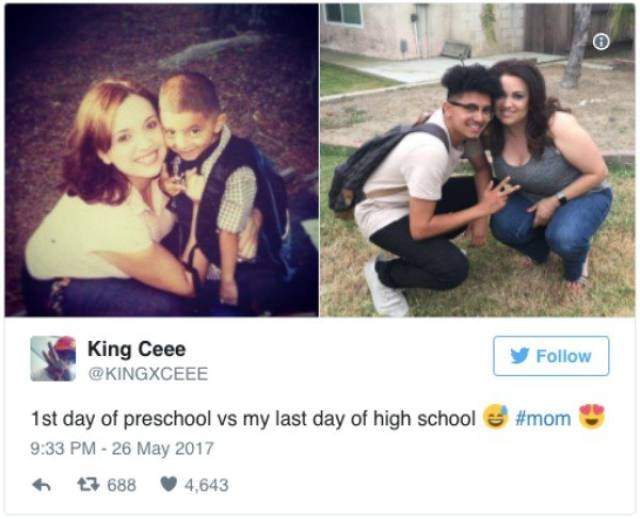Follow the King Ceee account
Image resolution: width=640 pixels, height=519 pixels.
coord(551,356)
